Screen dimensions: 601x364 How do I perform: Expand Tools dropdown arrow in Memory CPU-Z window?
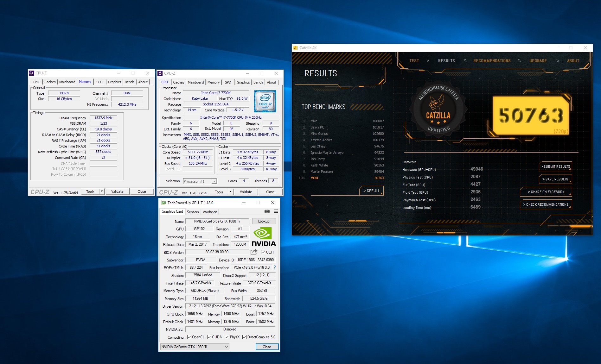[x=102, y=191]
